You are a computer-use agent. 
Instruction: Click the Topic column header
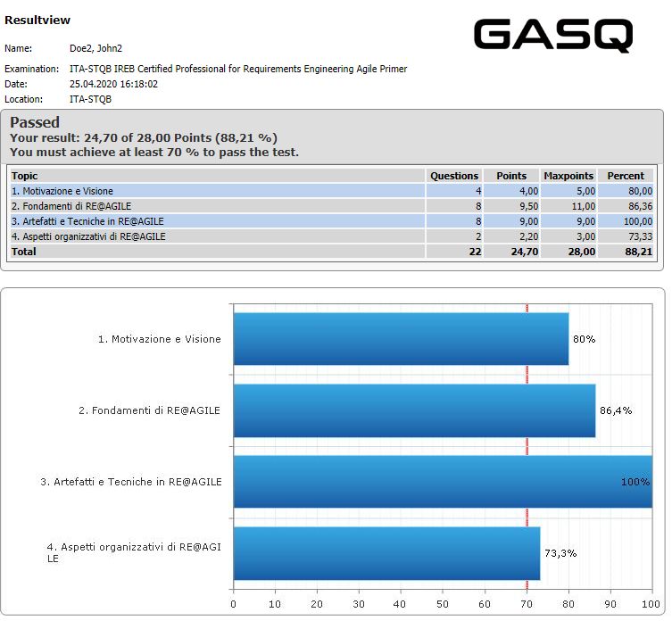coord(25,176)
